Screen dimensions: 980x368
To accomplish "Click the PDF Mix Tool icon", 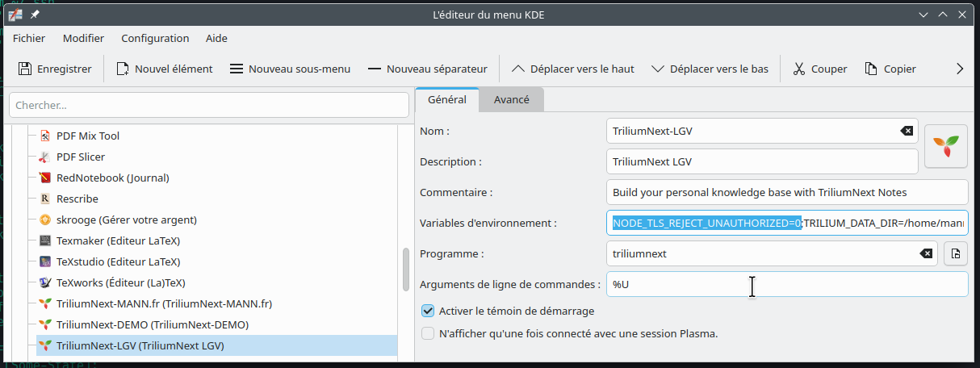I will [x=45, y=136].
